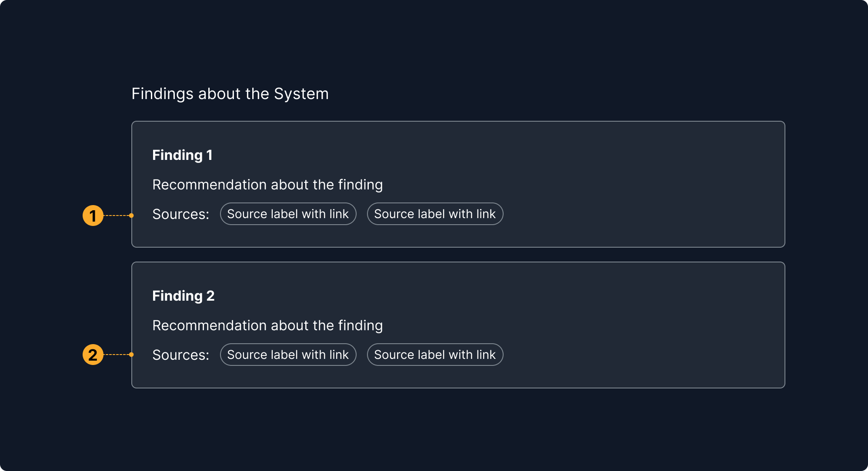
Task: Click the orange connector dot beside Finding 1 Sources
Action: 131,216
